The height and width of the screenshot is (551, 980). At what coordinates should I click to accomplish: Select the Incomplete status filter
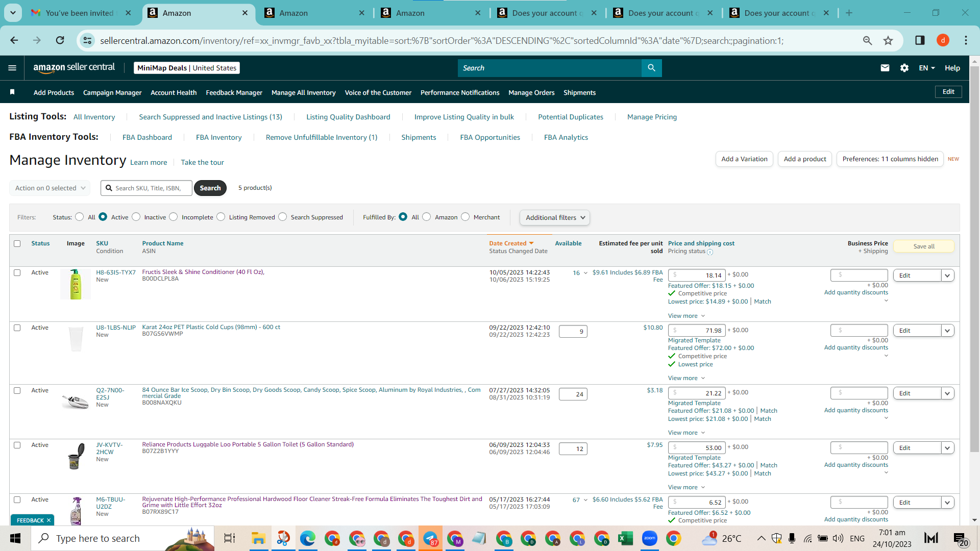click(174, 217)
